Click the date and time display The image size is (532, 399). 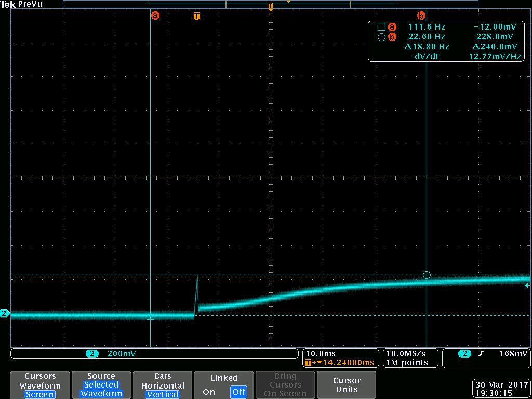tap(500, 389)
